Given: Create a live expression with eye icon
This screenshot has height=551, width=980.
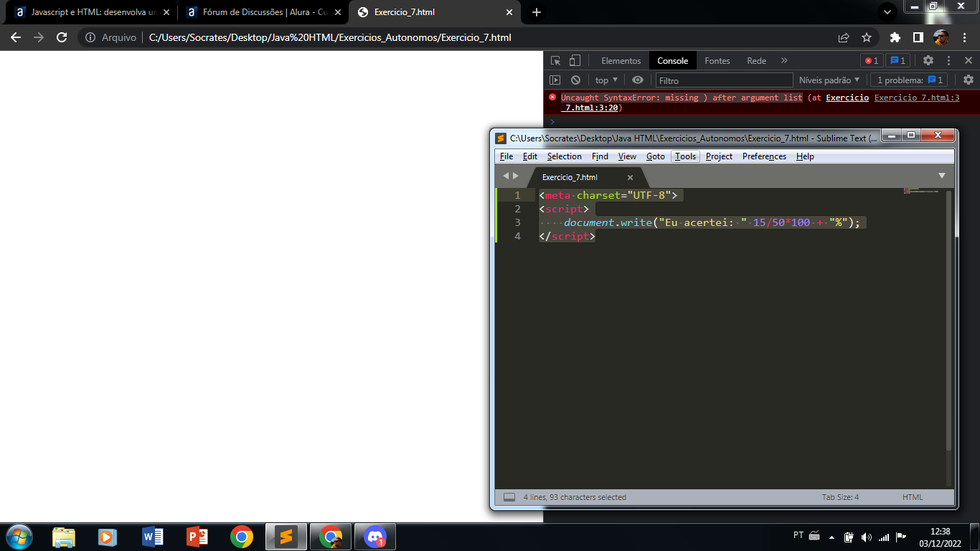Looking at the screenshot, I should [637, 80].
